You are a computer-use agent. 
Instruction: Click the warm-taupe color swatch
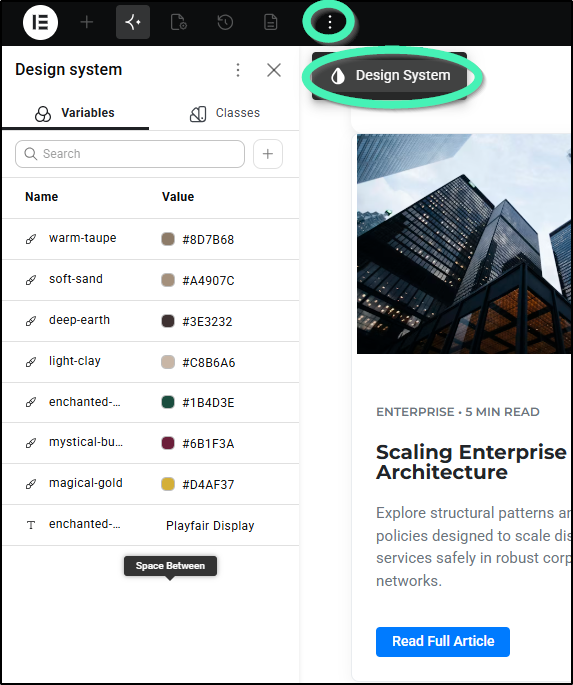(168, 239)
